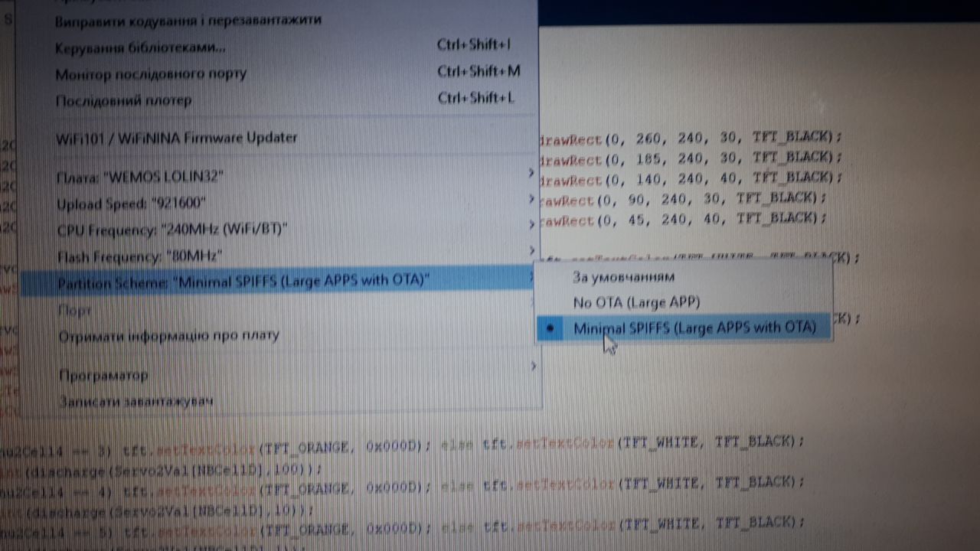This screenshot has width=980, height=551.
Task: Click code line drawRect(0, 140, 240, 40, TFT_BLACK)
Action: 690,178
